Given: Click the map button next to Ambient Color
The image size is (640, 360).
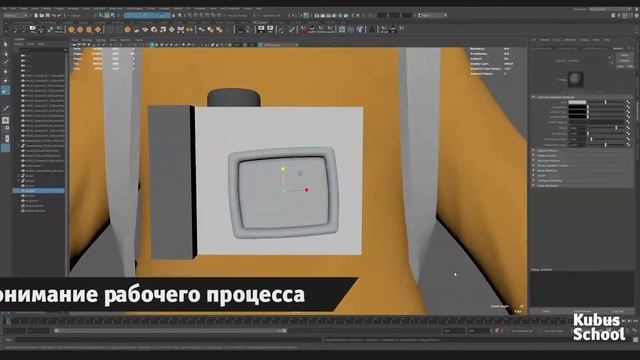Looking at the screenshot, I should pyautogui.click(x=628, y=112).
